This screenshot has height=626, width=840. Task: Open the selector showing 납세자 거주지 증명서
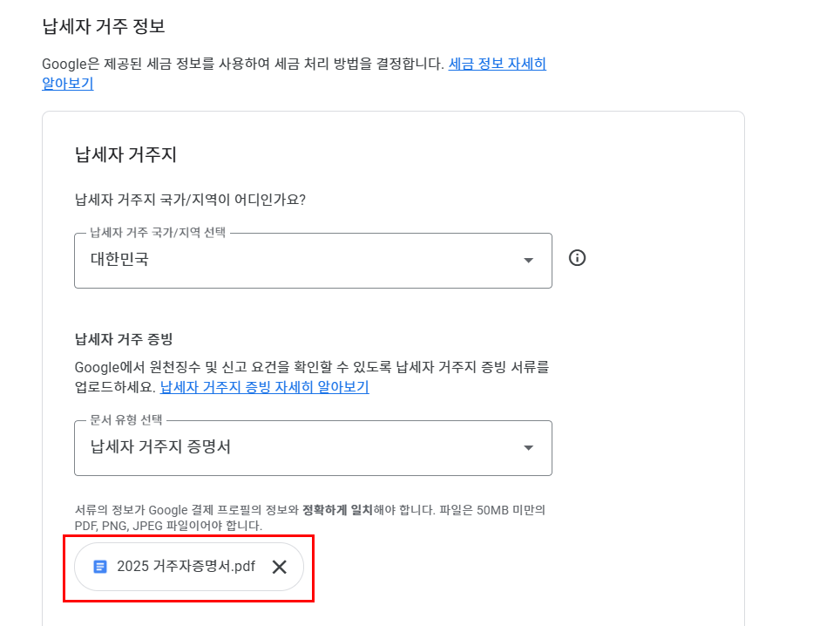coord(296,448)
